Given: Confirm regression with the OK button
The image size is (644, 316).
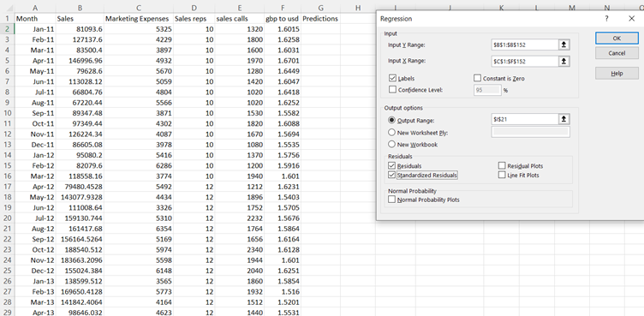Looking at the screenshot, I should 617,38.
